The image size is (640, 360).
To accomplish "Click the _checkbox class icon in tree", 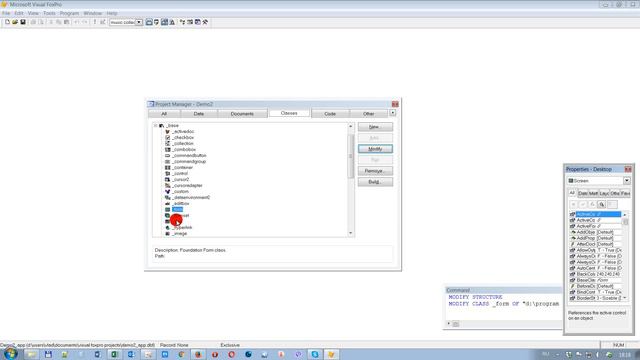I will coord(167,138).
